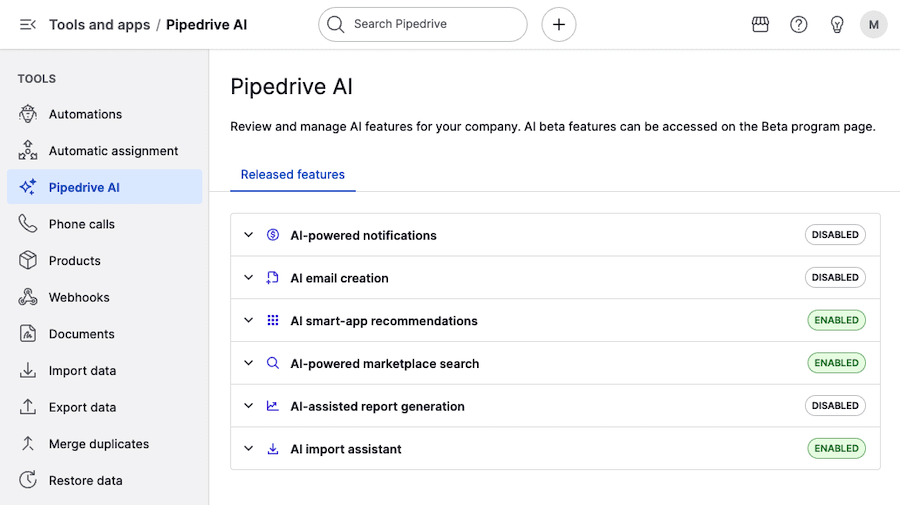The image size is (900, 505).
Task: Open the marketplace store icon
Action: click(x=760, y=25)
